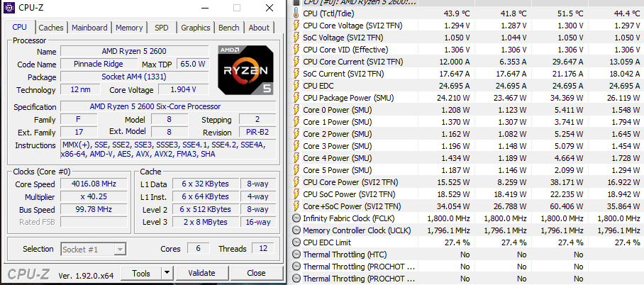This screenshot has height=285, width=644.
Task: Click the Level 3 cache value 2 x 8 MBytes
Action: 206,222
